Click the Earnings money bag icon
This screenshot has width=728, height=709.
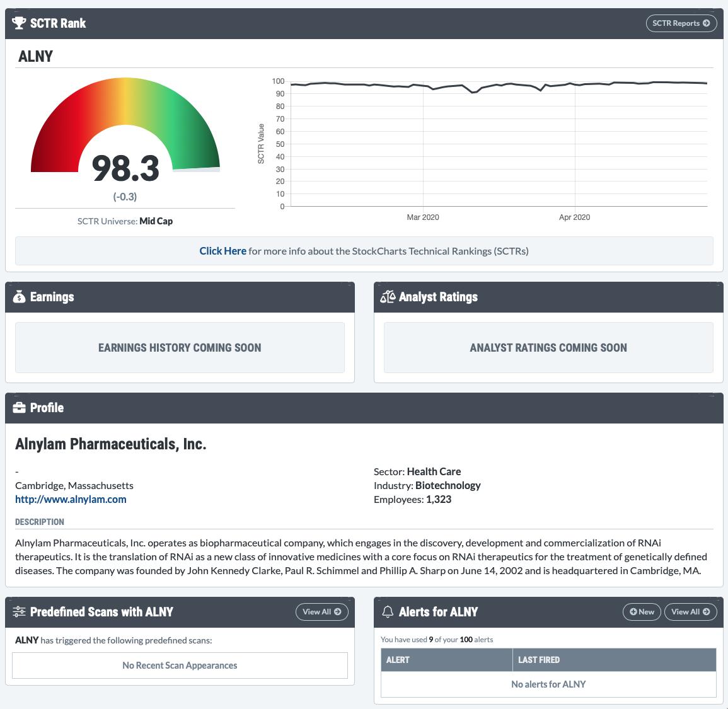19,297
